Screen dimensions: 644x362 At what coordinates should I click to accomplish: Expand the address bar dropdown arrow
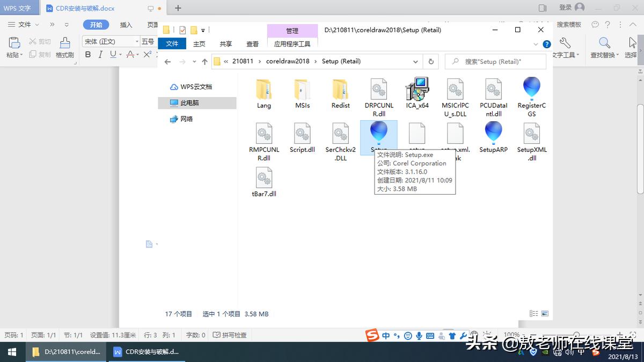click(415, 61)
